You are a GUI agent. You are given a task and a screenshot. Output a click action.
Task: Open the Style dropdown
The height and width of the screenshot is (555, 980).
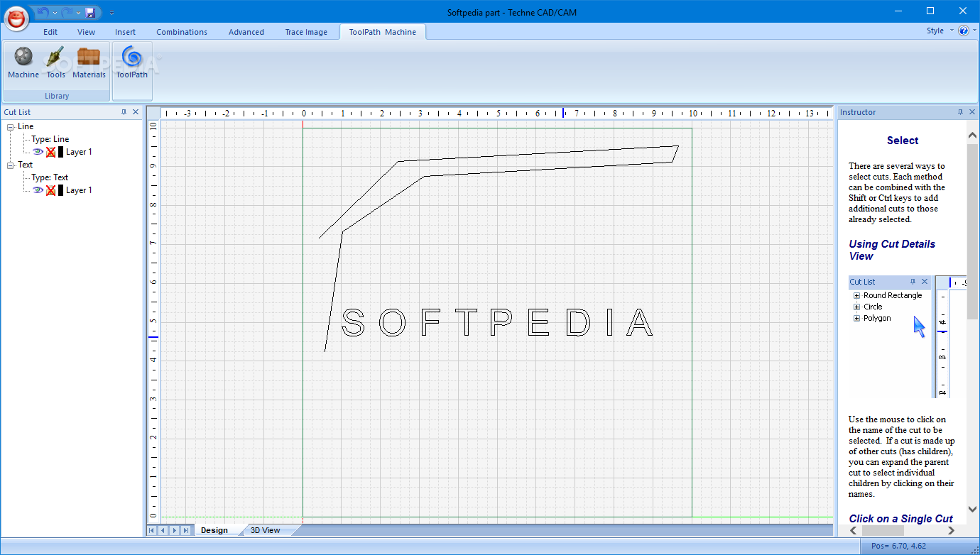coord(940,31)
